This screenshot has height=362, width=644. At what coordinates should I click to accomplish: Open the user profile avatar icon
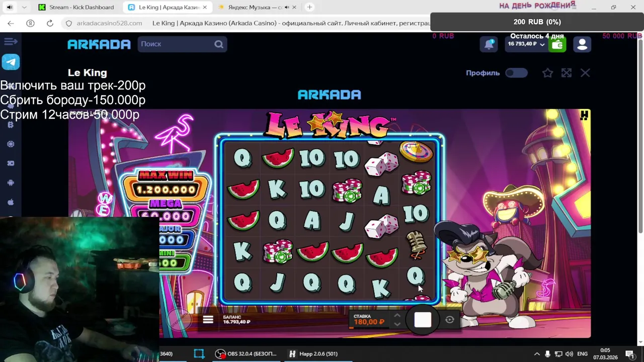click(x=582, y=44)
